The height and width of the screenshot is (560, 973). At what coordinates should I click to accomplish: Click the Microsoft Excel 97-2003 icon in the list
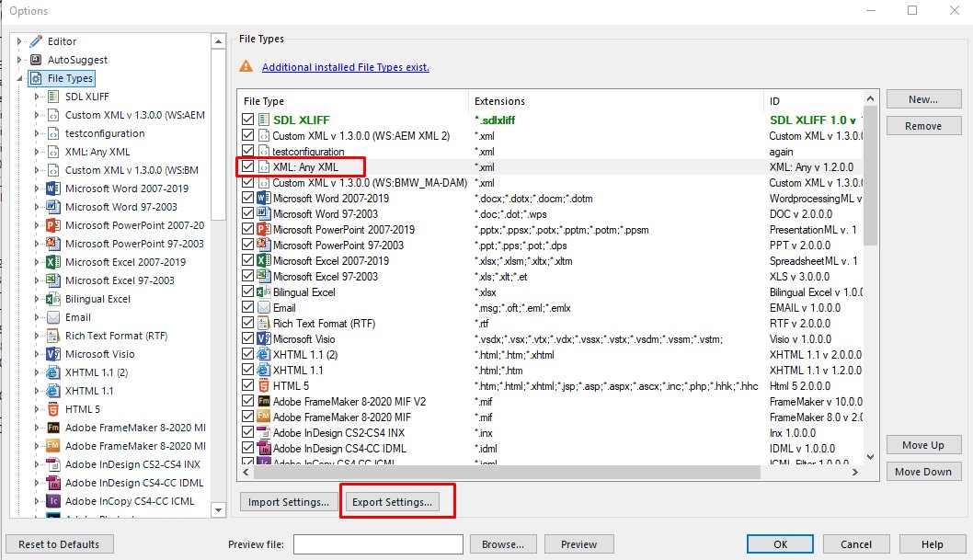click(264, 277)
